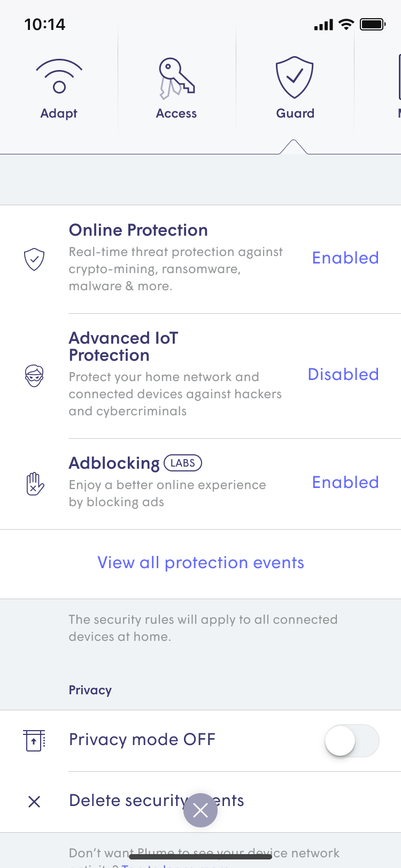Switch to the Adapt tab label
The width and height of the screenshot is (401, 868).
pos(59,113)
